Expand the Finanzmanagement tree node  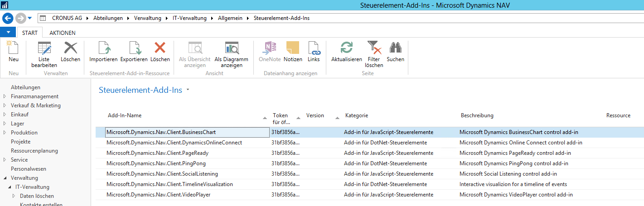(5, 96)
